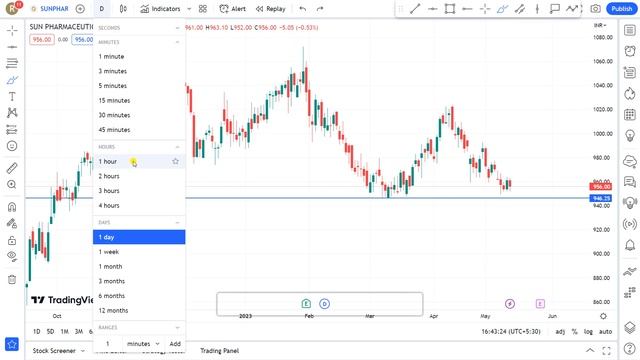Viewport: 640px width, 360px height.
Task: Lock all drawing tools
Action: (12, 240)
